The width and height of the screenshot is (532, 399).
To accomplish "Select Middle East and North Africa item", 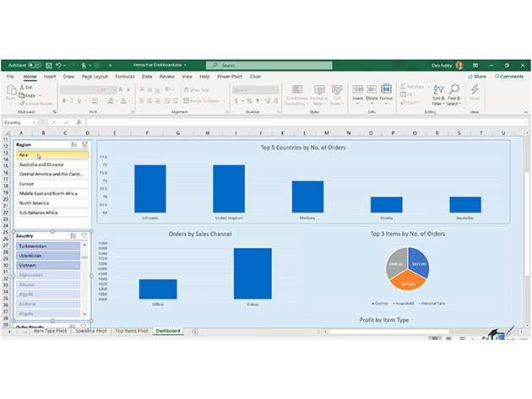I will point(52,193).
